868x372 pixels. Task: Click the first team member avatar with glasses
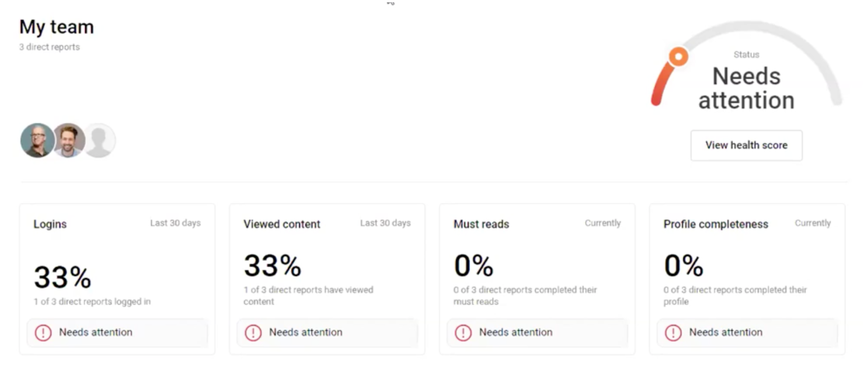[x=37, y=140]
